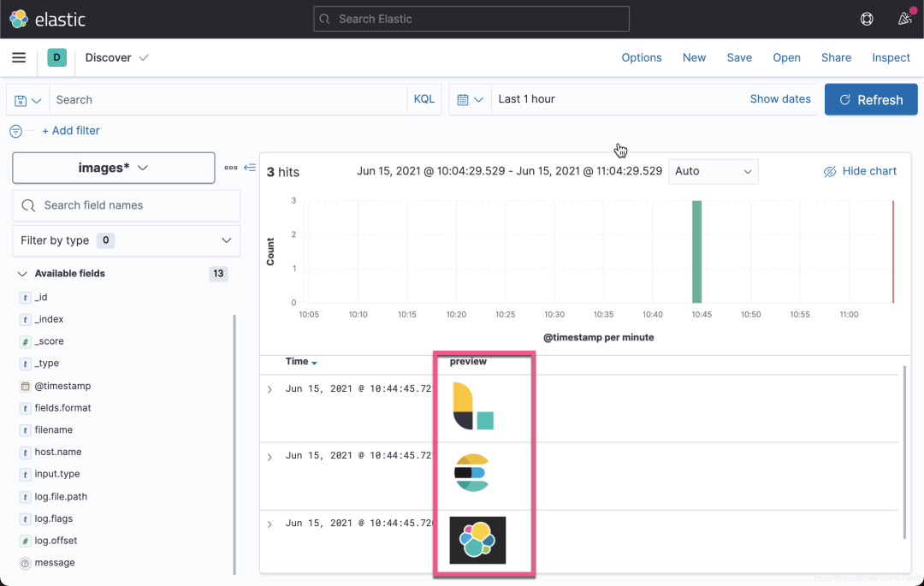Click the + Add filter link
924x586 pixels.
click(71, 131)
